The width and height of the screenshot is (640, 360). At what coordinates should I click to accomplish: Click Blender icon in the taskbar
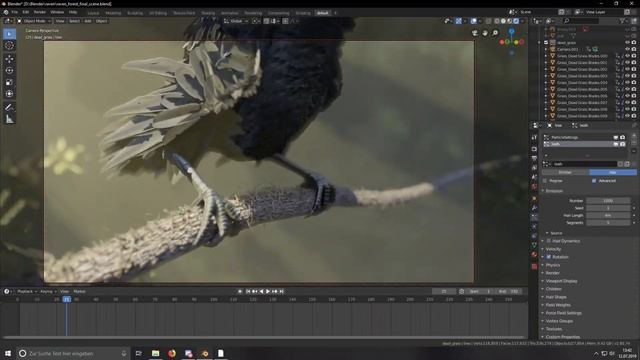(x=205, y=353)
